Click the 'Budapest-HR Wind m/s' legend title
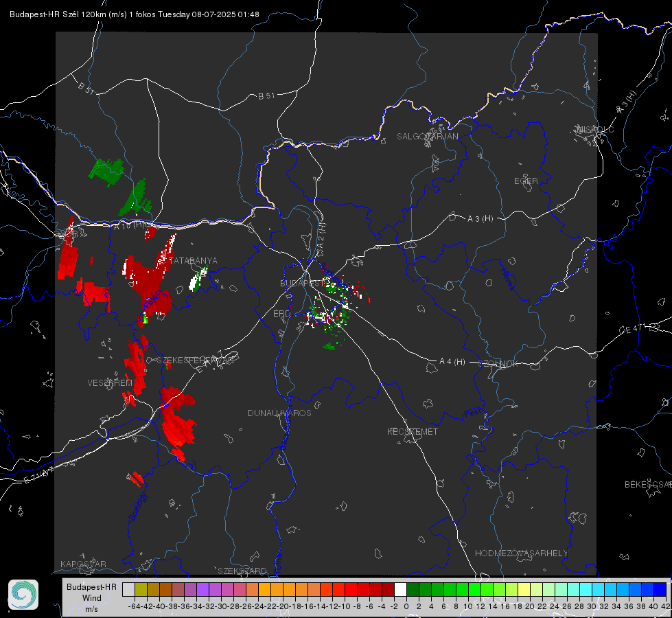Image resolution: width=672 pixels, height=618 pixels. 91,597
